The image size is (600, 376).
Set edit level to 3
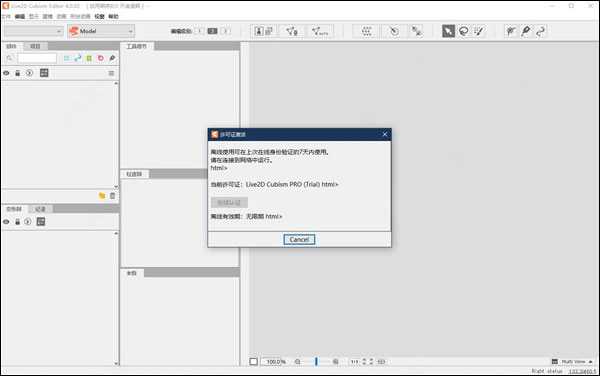(226, 31)
